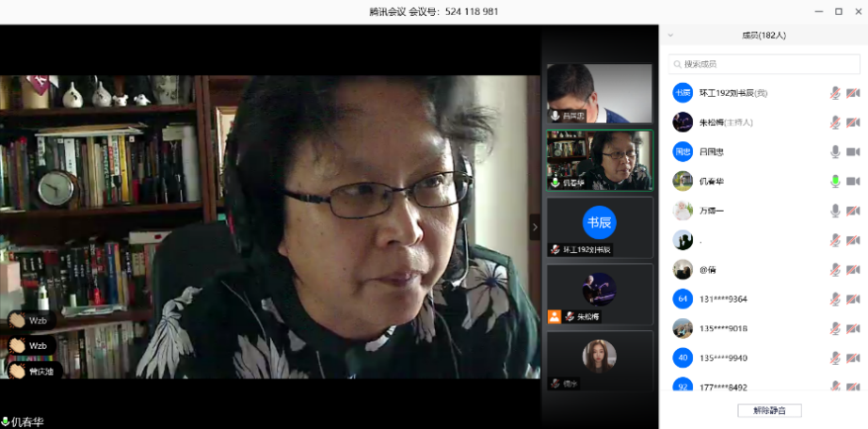Click the 搜索成员 search field
The image size is (868, 429).
(x=764, y=64)
